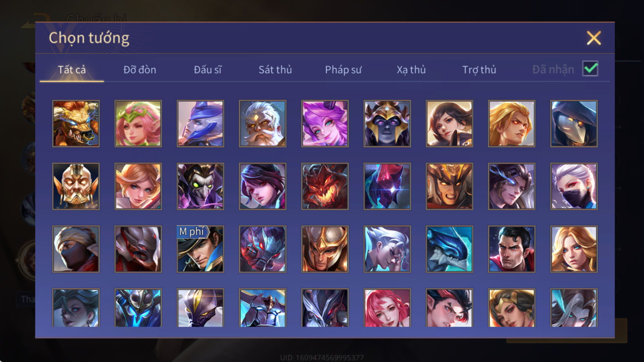Filter by the 'Xạ thủ' tab

click(x=411, y=70)
